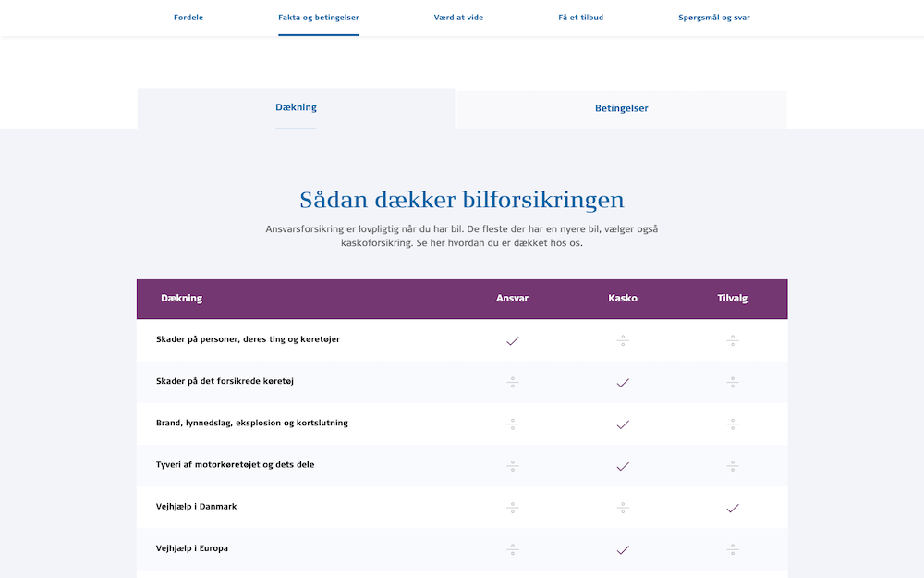Click the Tilvalg dash icon in the Tyveri af motorkøretøjet row
Image resolution: width=924 pixels, height=578 pixels.
click(x=733, y=466)
